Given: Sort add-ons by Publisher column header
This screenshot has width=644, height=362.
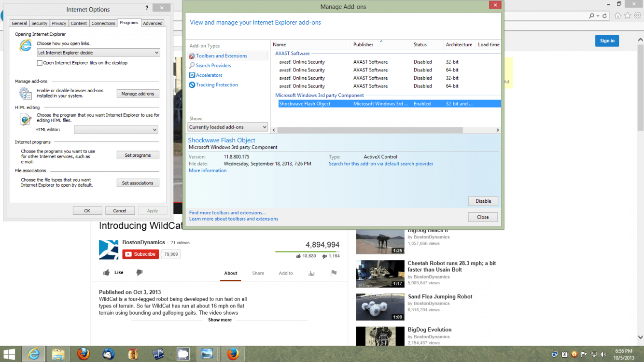Looking at the screenshot, I should 381,44.
